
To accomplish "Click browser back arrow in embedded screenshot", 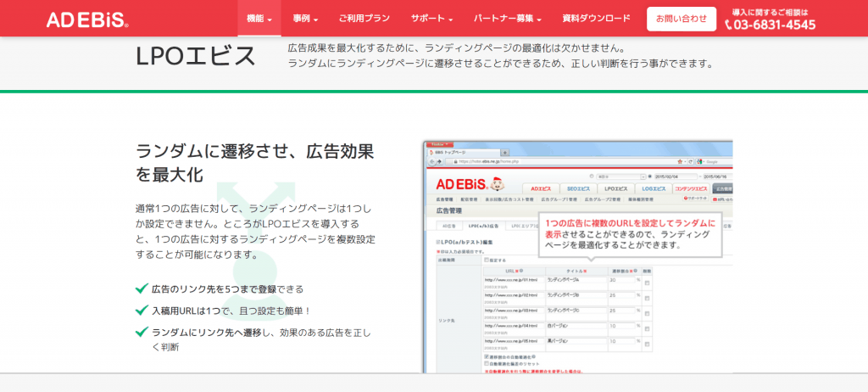I will tap(431, 162).
